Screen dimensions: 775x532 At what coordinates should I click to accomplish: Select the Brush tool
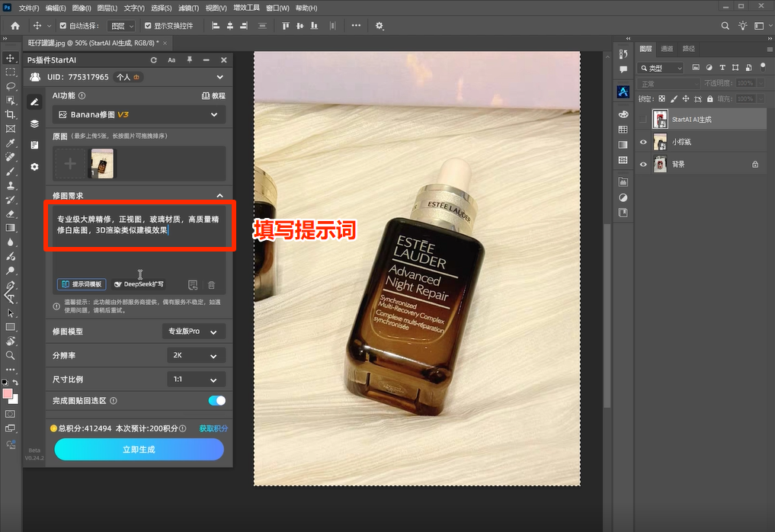pyautogui.click(x=10, y=171)
